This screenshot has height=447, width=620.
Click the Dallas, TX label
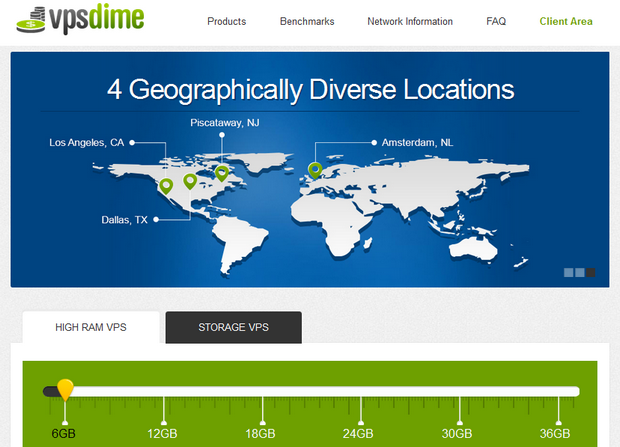pyautogui.click(x=124, y=220)
